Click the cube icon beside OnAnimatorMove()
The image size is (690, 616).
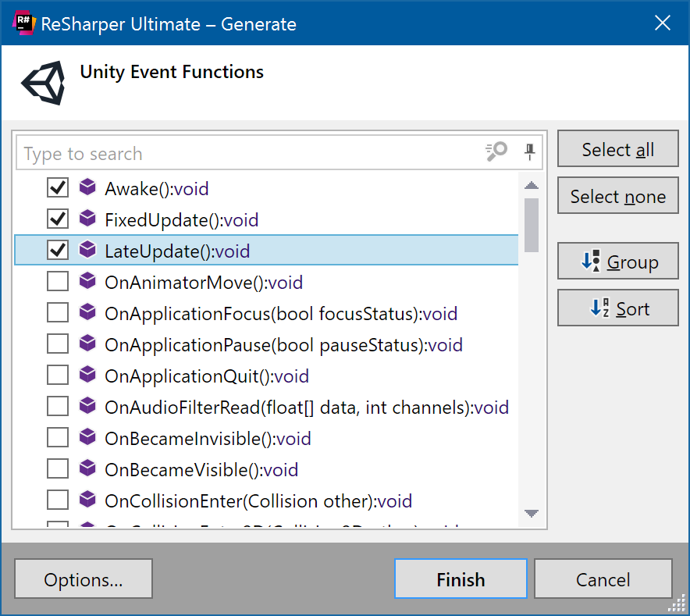tap(87, 281)
